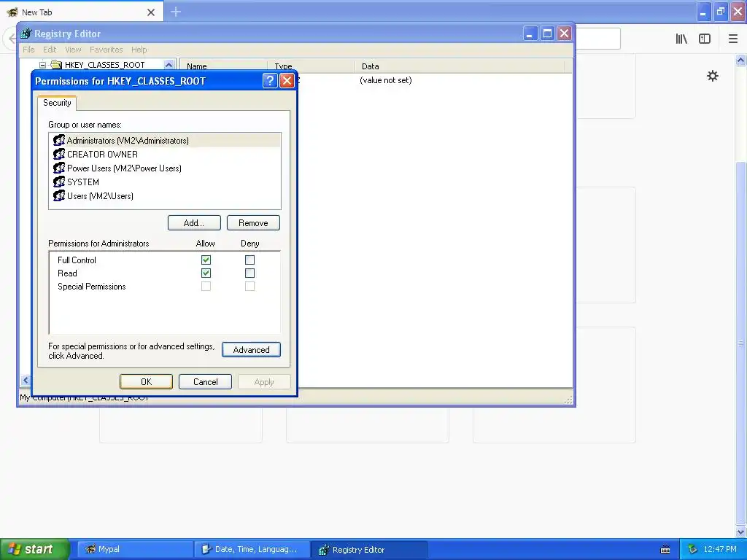Click the browser back arrow button
This screenshot has height=560, width=747.
(x=11, y=39)
